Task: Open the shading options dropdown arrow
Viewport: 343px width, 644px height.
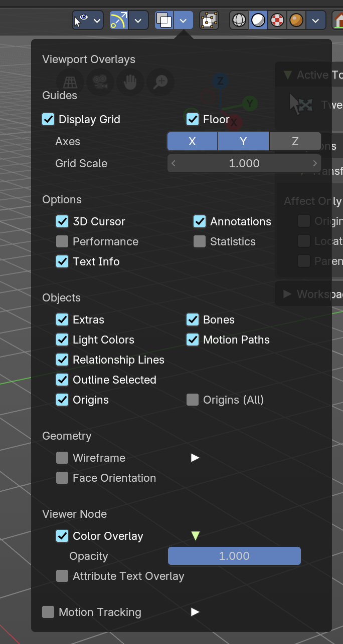Action: click(x=315, y=21)
